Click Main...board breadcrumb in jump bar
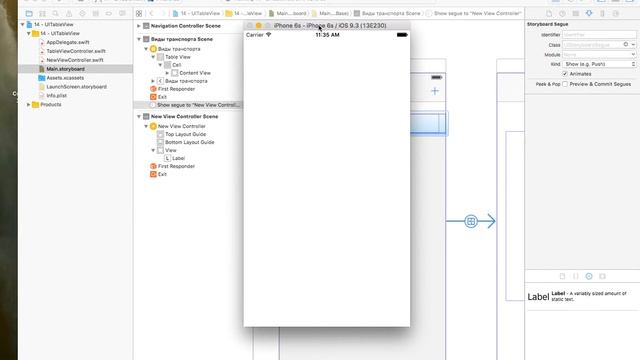Viewport: 640px width, 360px height. [x=291, y=13]
